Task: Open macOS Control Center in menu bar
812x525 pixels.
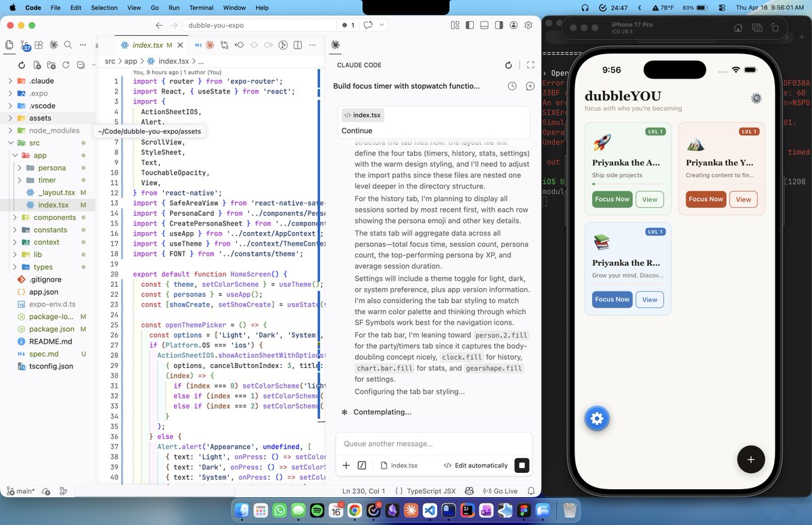Action: [x=722, y=7]
